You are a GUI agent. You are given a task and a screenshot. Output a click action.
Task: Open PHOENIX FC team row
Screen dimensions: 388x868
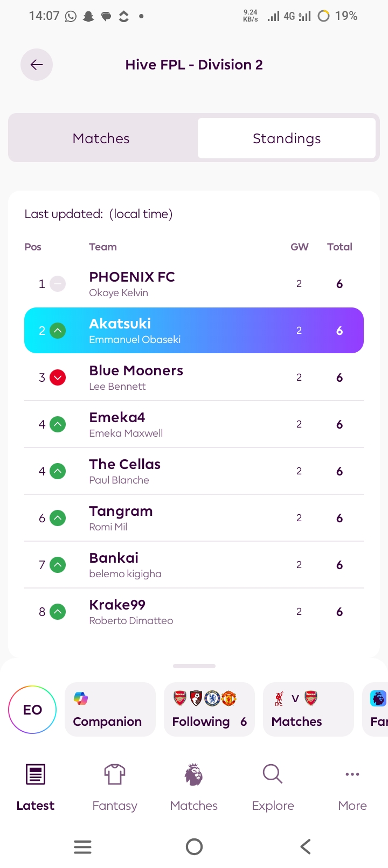click(194, 284)
